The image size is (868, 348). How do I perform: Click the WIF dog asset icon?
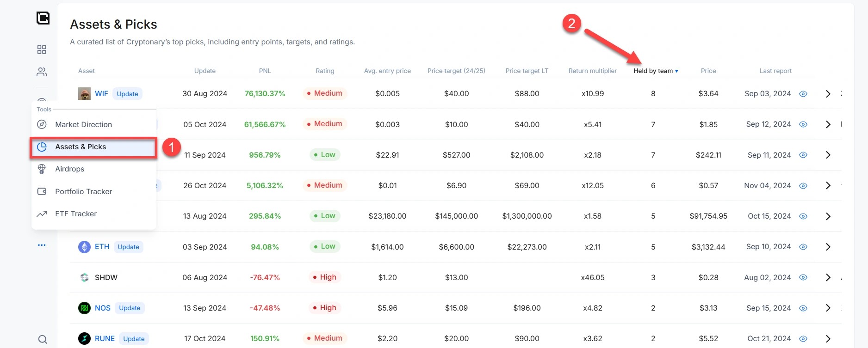pyautogui.click(x=84, y=94)
